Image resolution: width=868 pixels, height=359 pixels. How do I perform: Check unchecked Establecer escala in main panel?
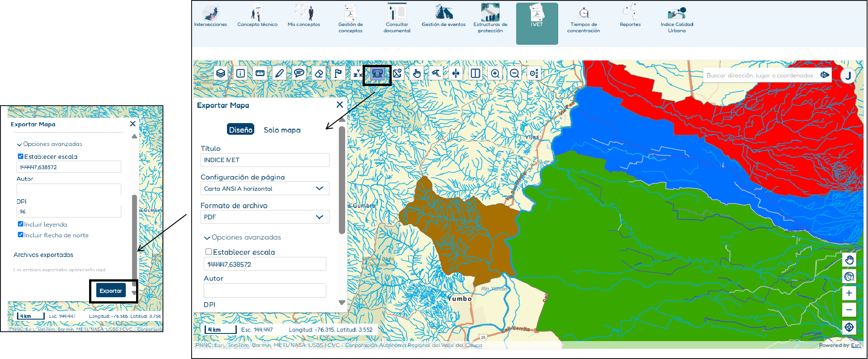209,252
